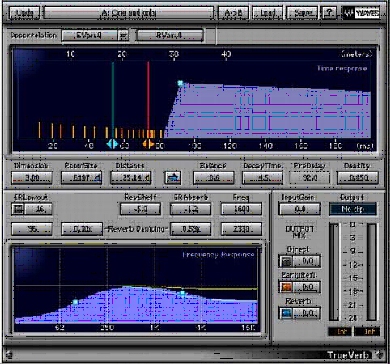
Task: Open help with the question mark button
Action: tap(329, 13)
